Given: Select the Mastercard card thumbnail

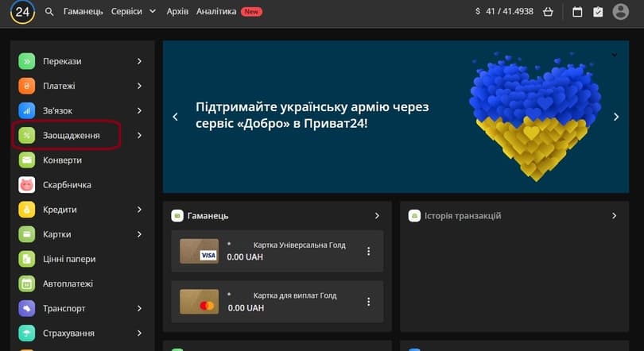Looking at the screenshot, I should pos(200,302).
